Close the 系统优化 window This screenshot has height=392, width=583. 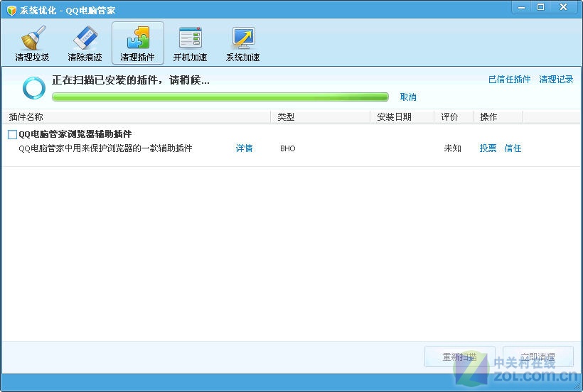coord(564,7)
